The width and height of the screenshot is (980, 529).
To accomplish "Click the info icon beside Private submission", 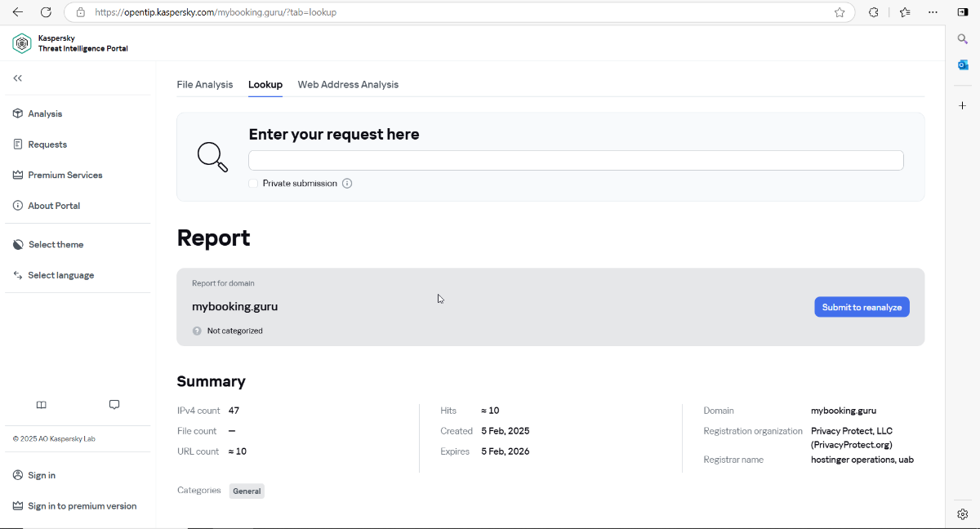I will click(347, 184).
